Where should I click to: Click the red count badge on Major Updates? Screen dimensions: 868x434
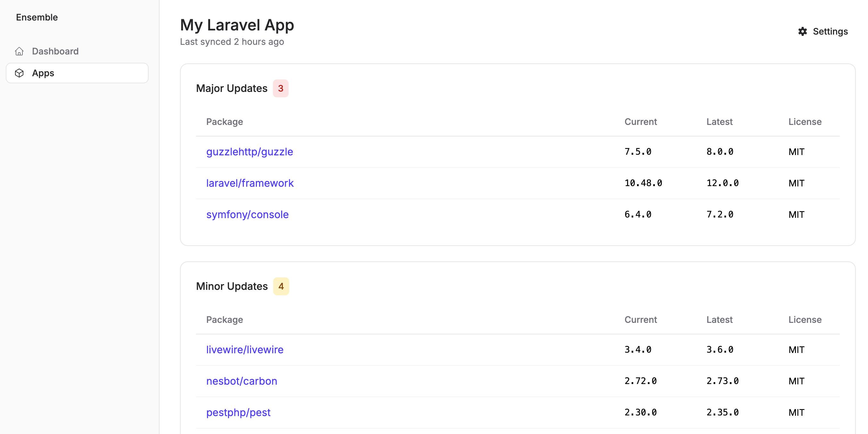(281, 88)
